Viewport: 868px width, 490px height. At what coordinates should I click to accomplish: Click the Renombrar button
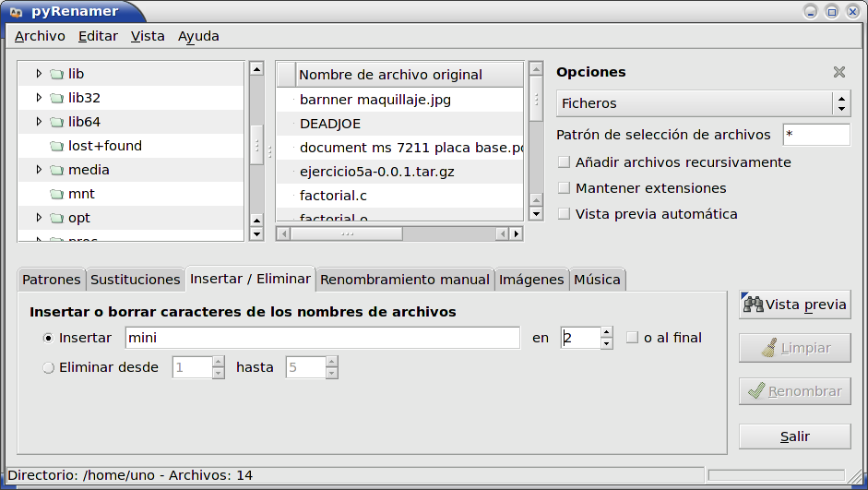tap(795, 391)
